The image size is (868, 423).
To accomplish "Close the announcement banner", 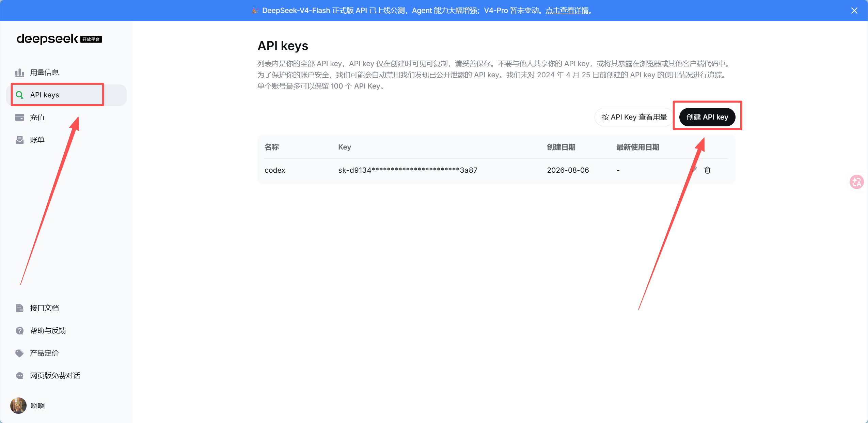I will (854, 11).
